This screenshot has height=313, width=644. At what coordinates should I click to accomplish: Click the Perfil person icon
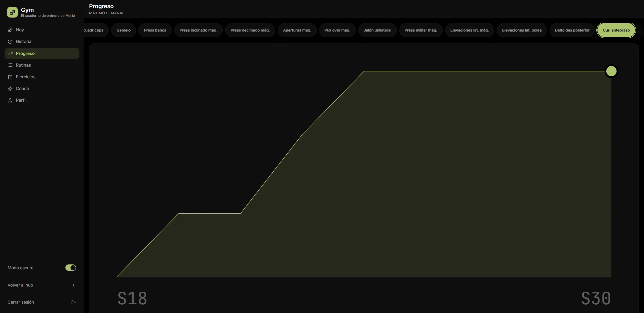(x=10, y=100)
